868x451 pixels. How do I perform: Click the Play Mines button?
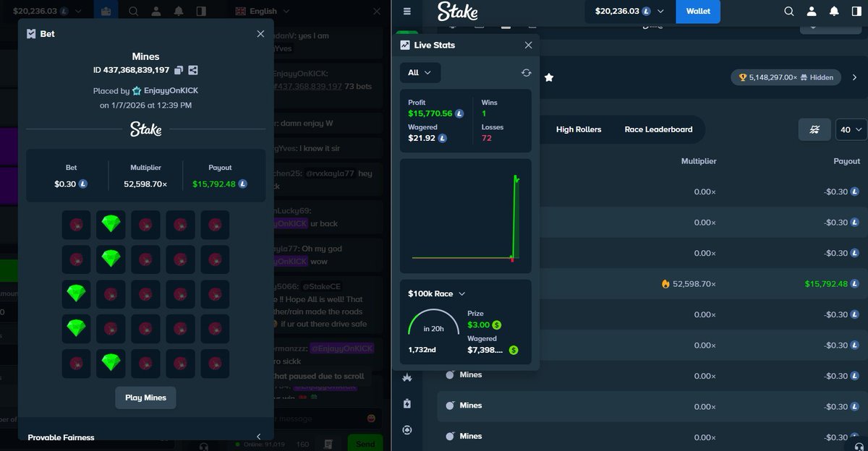tap(145, 398)
